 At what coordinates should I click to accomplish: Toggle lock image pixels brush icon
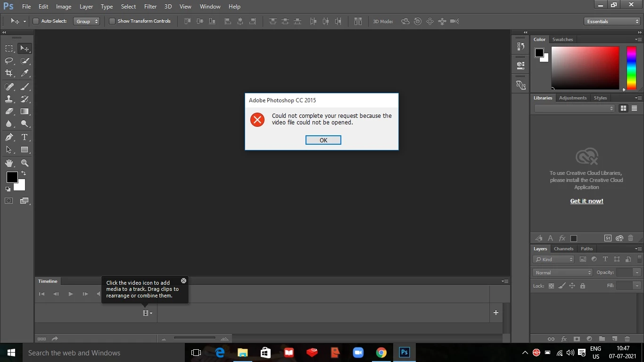(x=561, y=286)
